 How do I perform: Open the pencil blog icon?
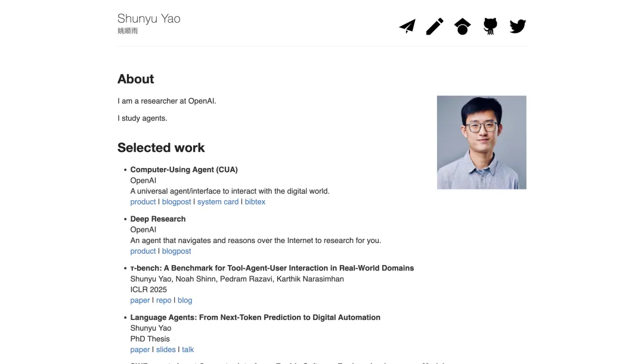(435, 26)
